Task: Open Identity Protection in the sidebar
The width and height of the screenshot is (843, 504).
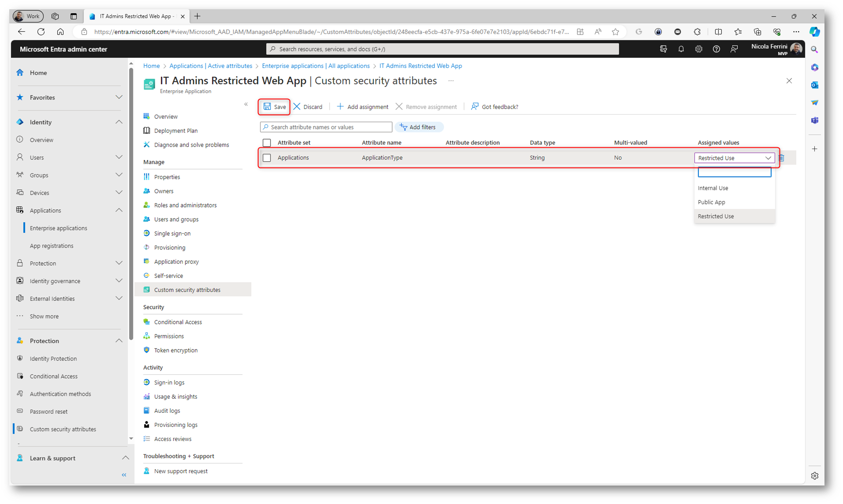Action: (x=53, y=358)
